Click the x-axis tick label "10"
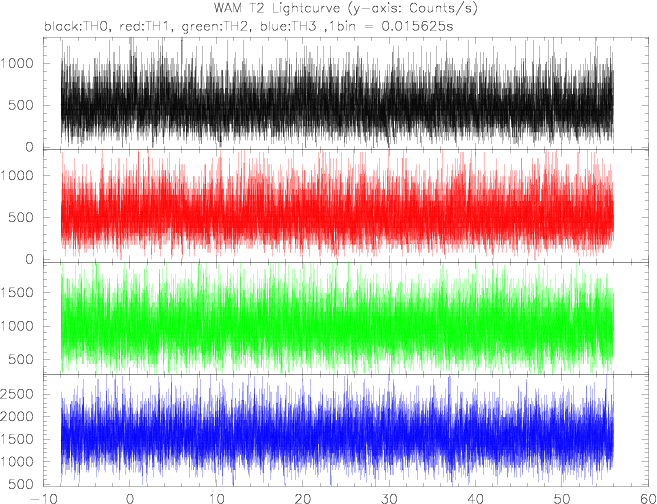The width and height of the screenshot is (657, 504). click(216, 499)
